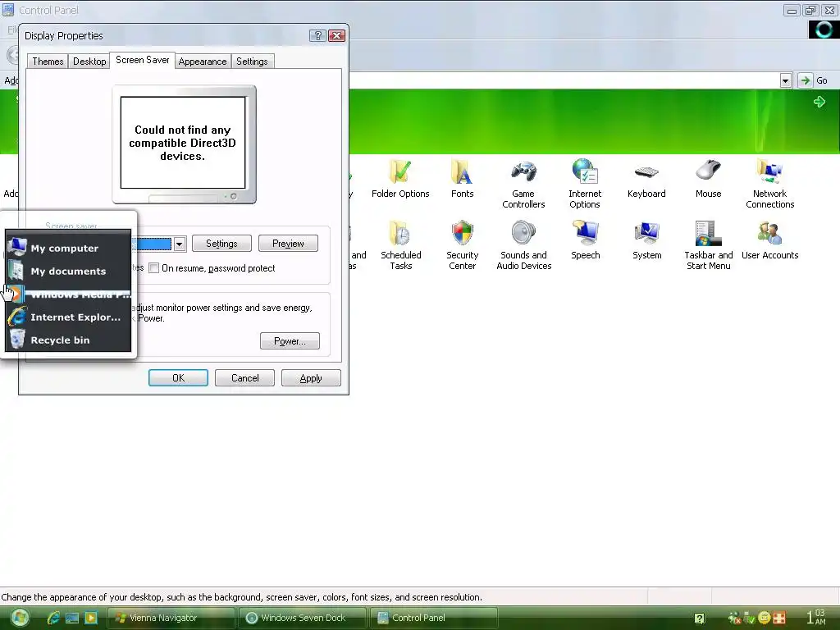Click Cancel in Display Properties
The height and width of the screenshot is (630, 840).
coord(244,377)
